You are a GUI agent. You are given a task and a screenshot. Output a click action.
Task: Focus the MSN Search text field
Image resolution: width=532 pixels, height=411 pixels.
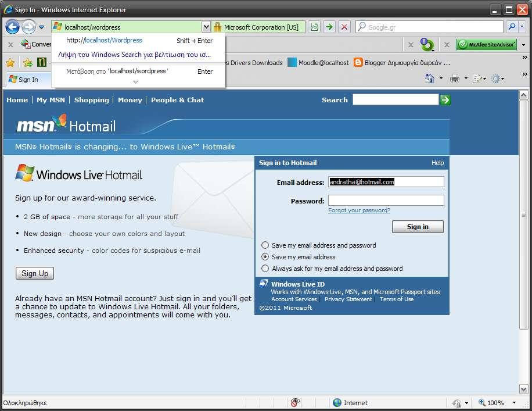click(x=396, y=99)
